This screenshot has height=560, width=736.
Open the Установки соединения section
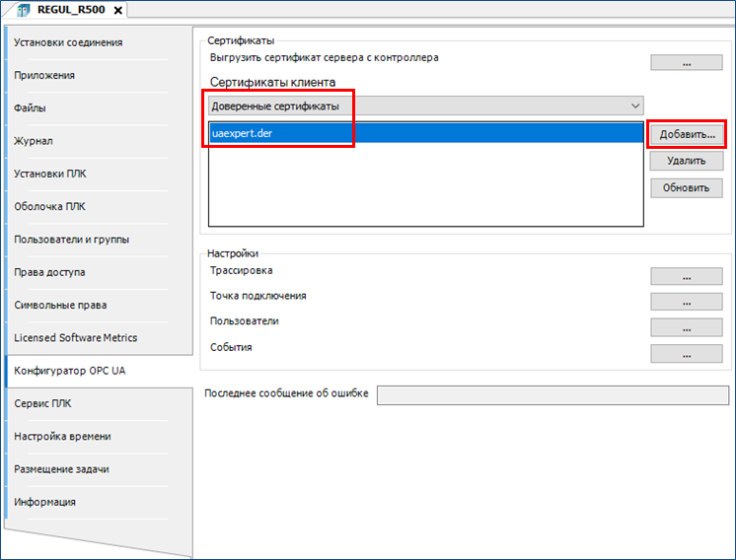point(68,42)
